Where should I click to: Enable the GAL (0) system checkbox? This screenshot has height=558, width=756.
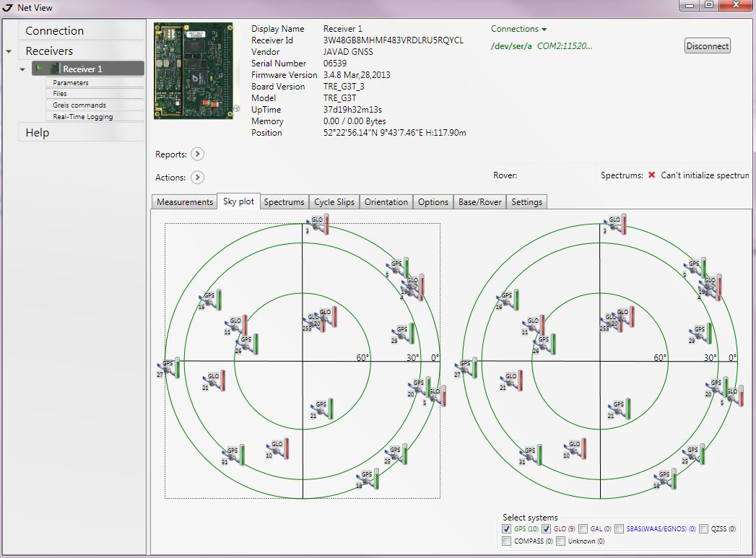583,528
